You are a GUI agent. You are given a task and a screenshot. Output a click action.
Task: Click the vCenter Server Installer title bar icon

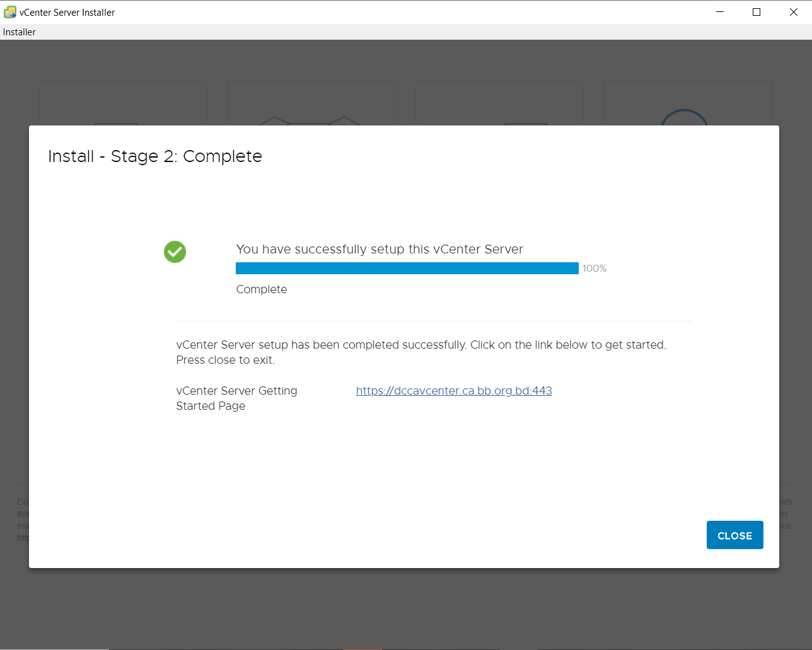tap(10, 12)
